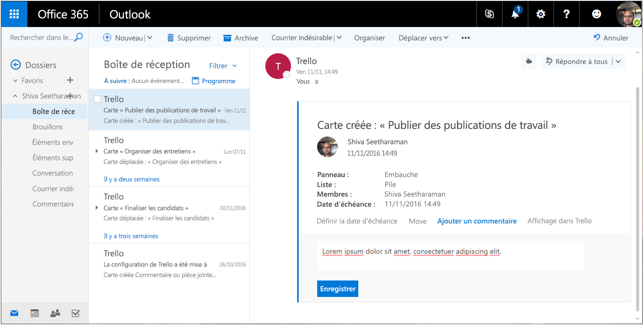Click the thumbs-up like icon
This screenshot has height=325, width=644.
(529, 61)
